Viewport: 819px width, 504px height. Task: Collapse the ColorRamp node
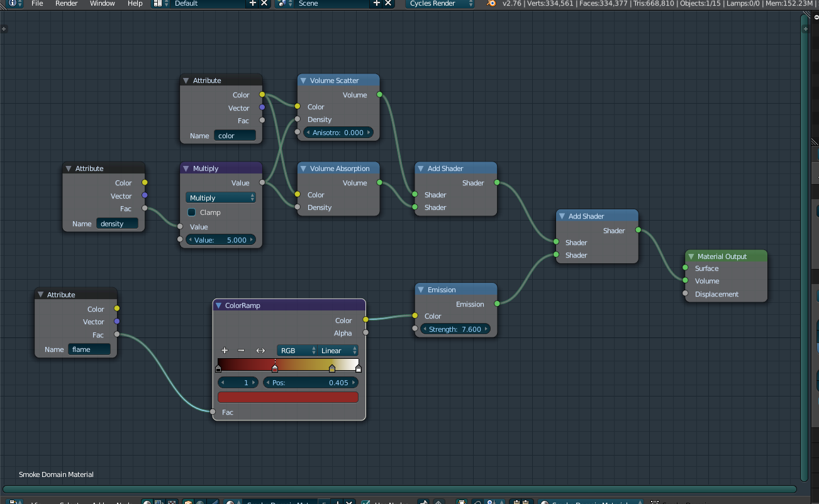point(219,305)
